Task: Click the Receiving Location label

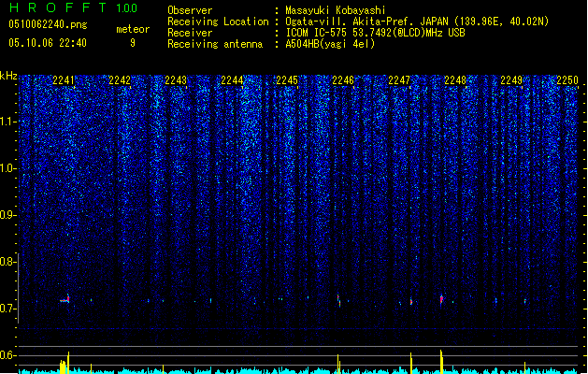Action: click(x=218, y=22)
